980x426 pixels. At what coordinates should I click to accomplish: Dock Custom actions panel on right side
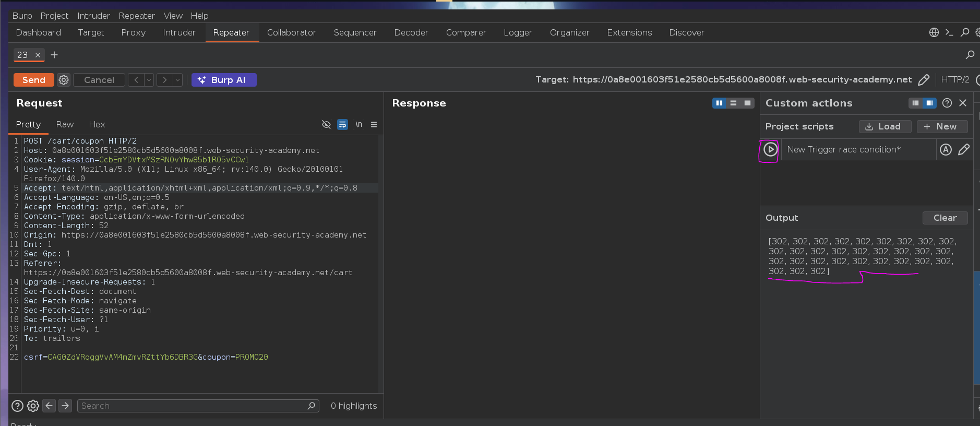point(929,103)
